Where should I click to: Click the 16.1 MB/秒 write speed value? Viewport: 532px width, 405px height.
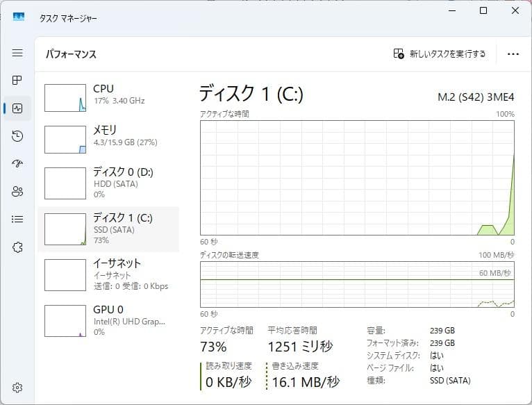coord(306,382)
